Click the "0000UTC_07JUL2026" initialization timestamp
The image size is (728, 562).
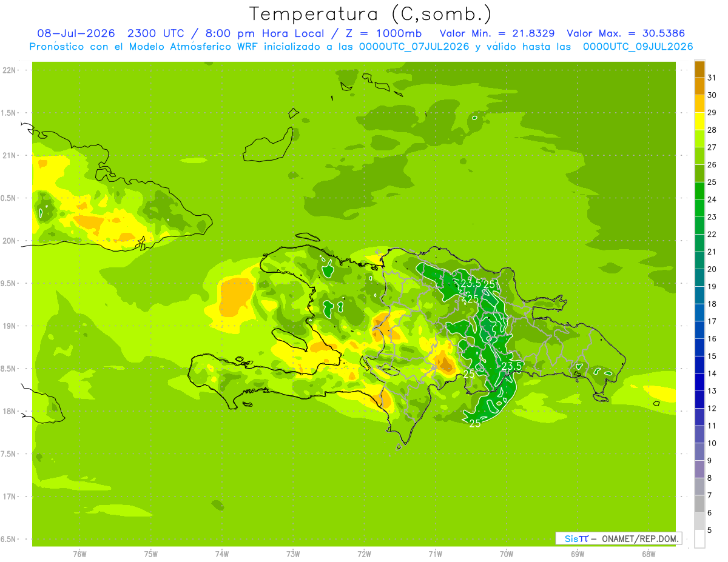[414, 47]
